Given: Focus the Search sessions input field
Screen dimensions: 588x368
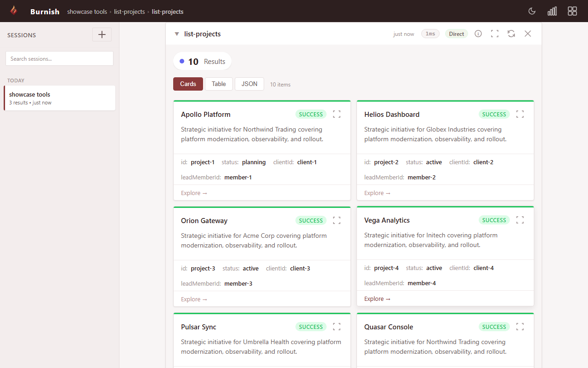Looking at the screenshot, I should tap(59, 58).
